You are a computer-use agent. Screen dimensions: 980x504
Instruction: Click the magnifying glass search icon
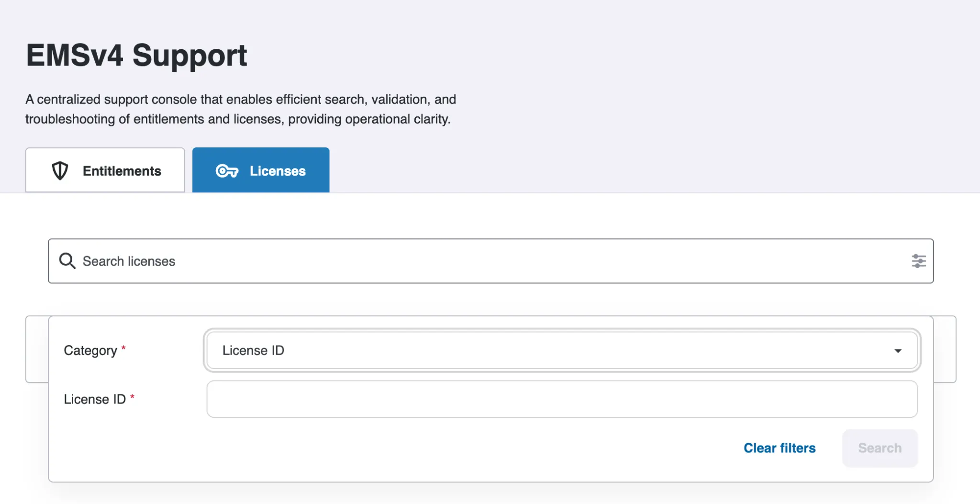click(67, 261)
